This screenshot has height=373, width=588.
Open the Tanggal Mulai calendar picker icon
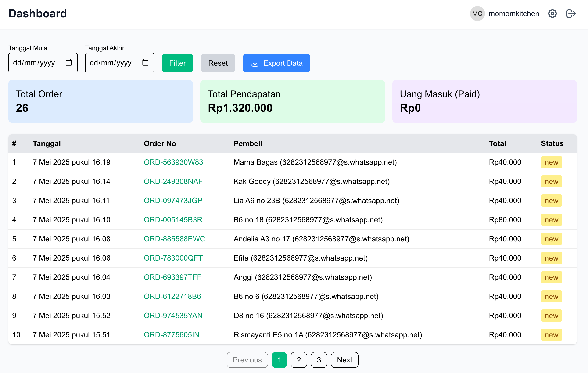[x=69, y=63]
